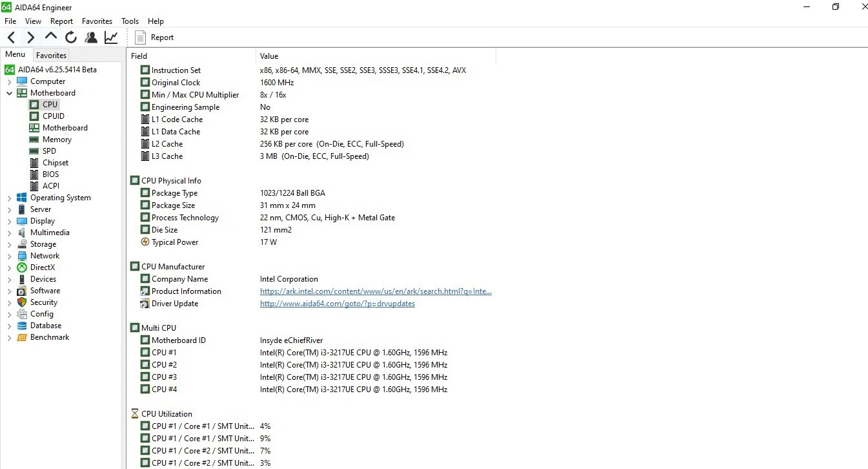Select the CPU item in the tree
Image resolution: width=868 pixels, height=469 pixels.
pyautogui.click(x=50, y=105)
